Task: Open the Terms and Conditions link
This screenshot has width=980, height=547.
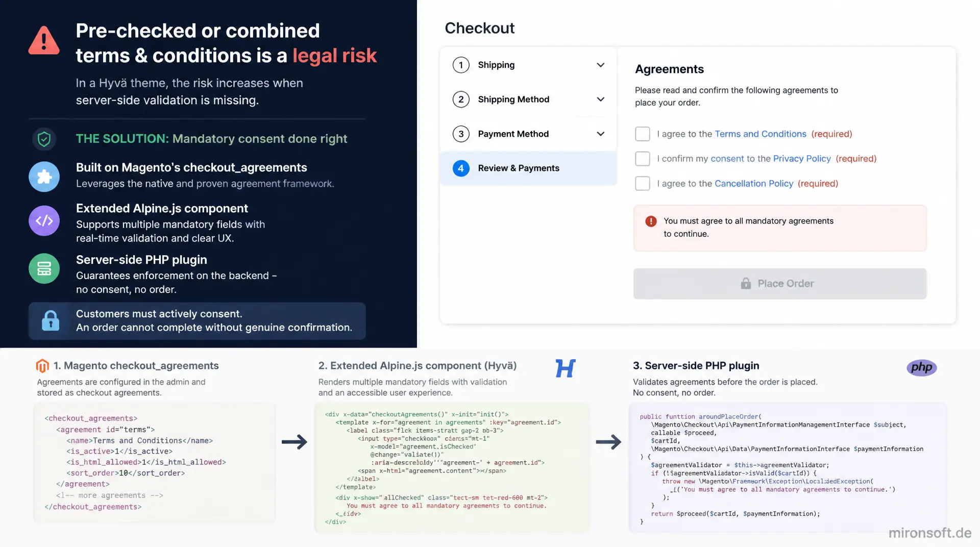Action: point(761,134)
